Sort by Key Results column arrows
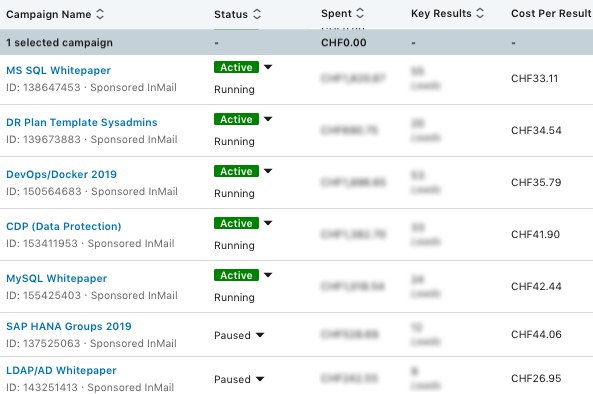593x394 pixels. click(480, 13)
